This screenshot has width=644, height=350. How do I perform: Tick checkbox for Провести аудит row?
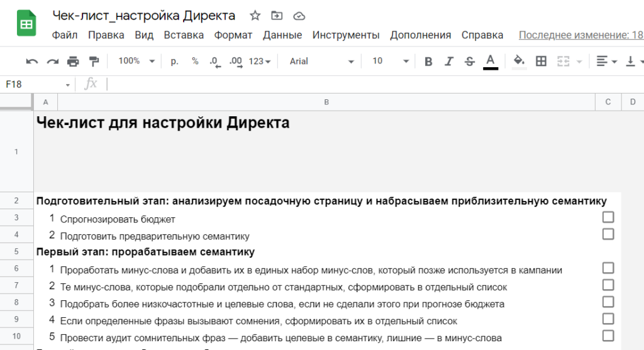(x=608, y=336)
